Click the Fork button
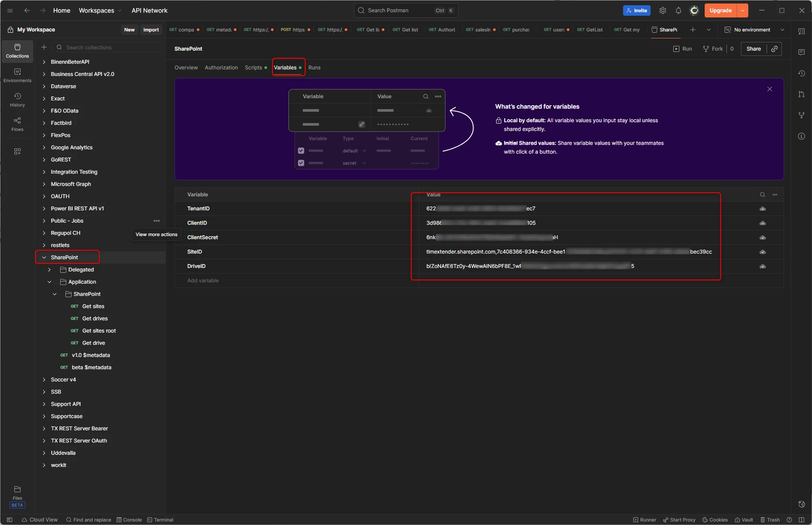The image size is (812, 525). click(713, 49)
